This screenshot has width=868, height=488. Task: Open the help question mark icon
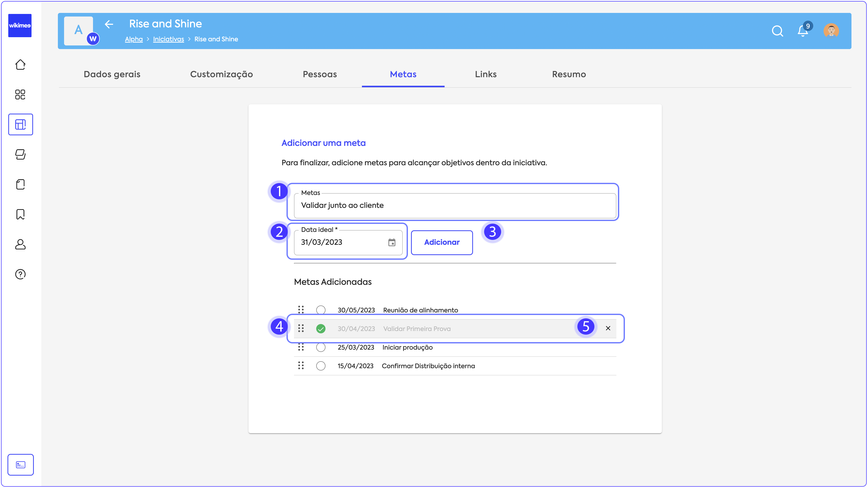pos(20,274)
